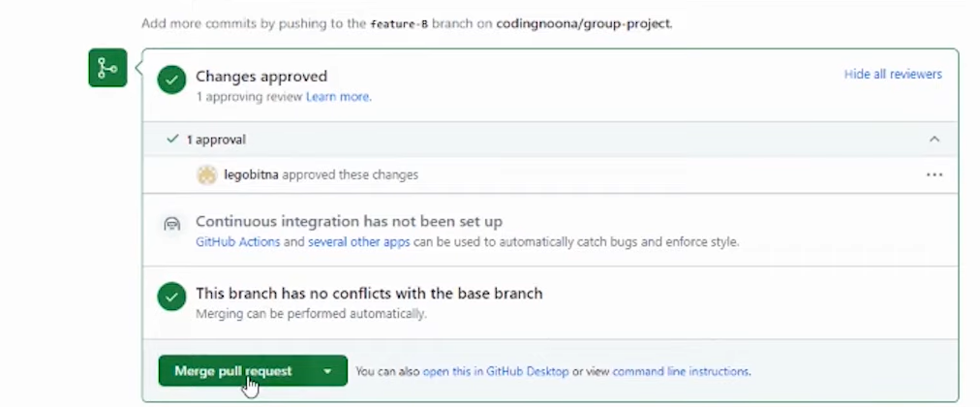Click the Changes approved green checkmark icon

[x=172, y=80]
